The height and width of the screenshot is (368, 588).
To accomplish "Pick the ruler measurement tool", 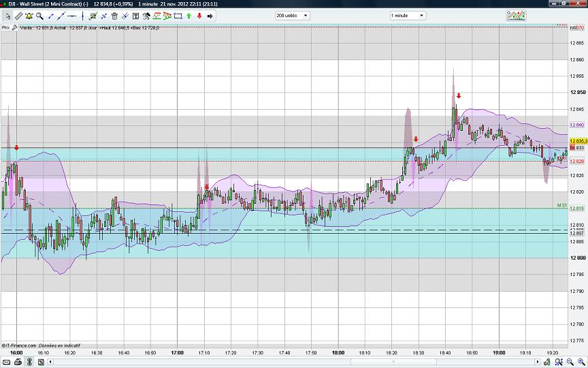I will click(x=19, y=16).
